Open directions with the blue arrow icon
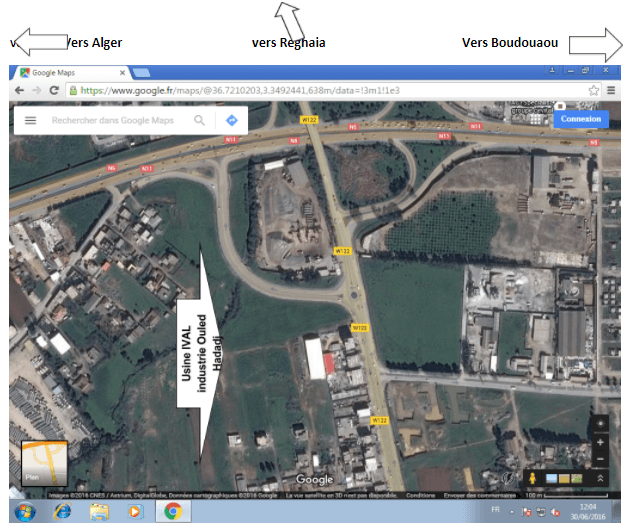This screenshot has width=626, height=529. pyautogui.click(x=231, y=120)
